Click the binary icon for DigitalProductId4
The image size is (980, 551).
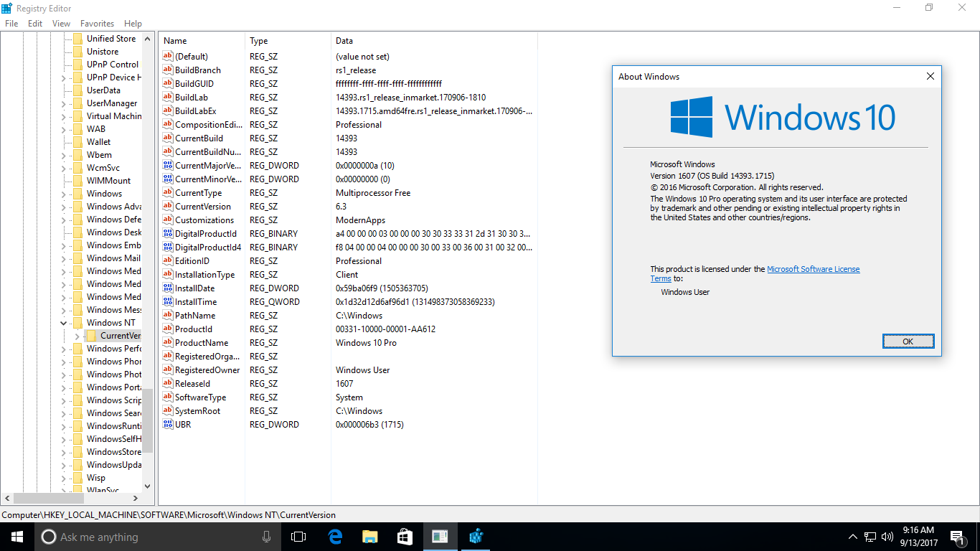tap(168, 248)
